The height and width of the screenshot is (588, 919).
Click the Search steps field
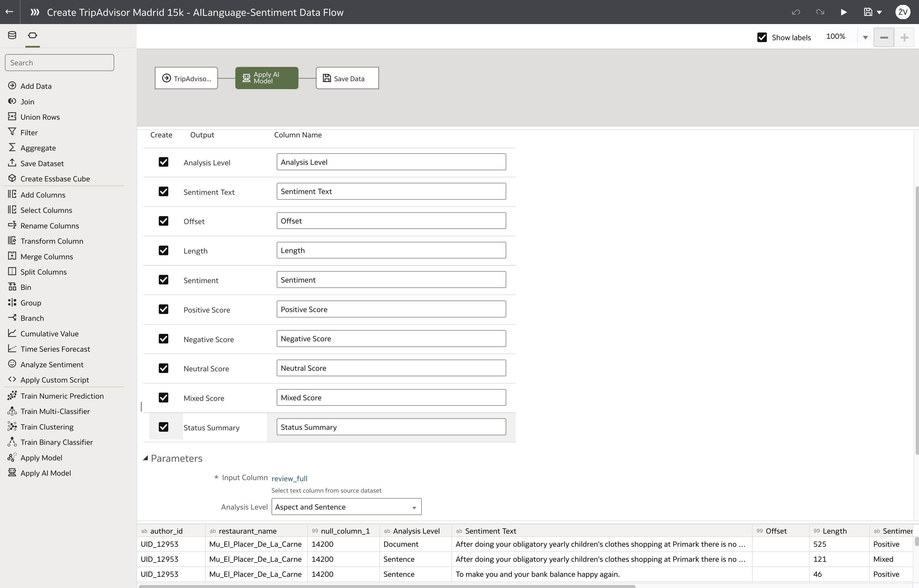point(60,62)
